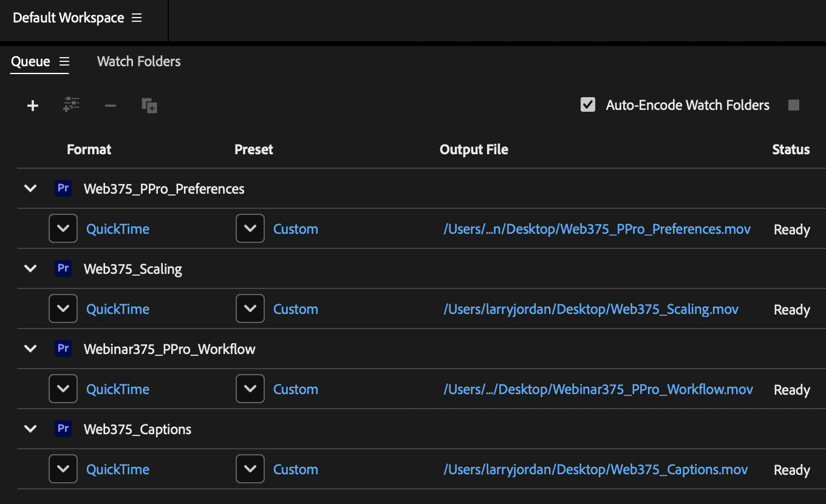Open the Queue panel hamburger menu

pos(64,61)
